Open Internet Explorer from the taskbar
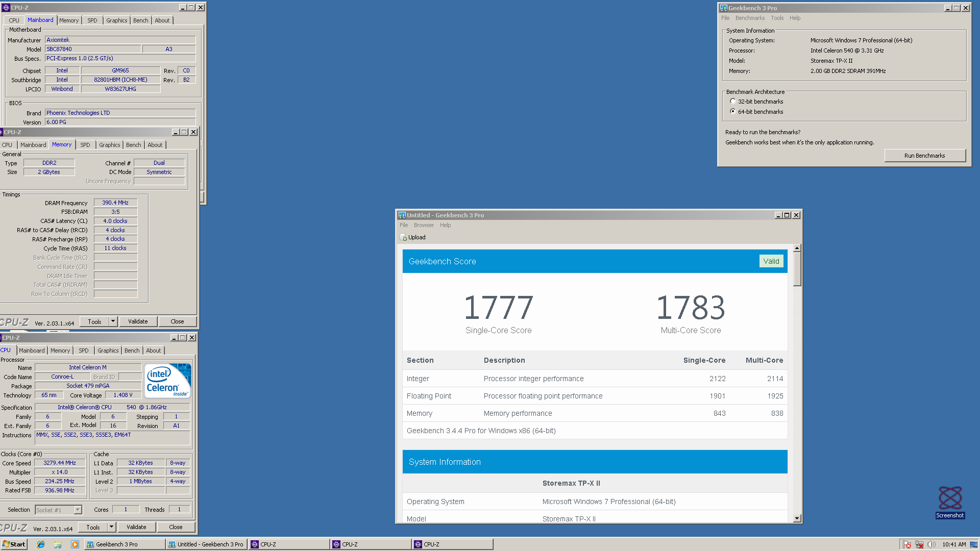 41,544
